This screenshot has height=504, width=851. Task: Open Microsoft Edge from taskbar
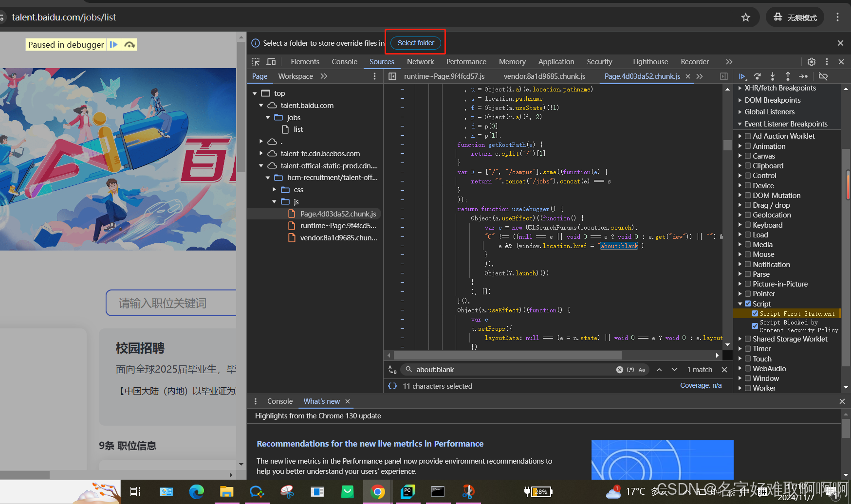(x=197, y=492)
